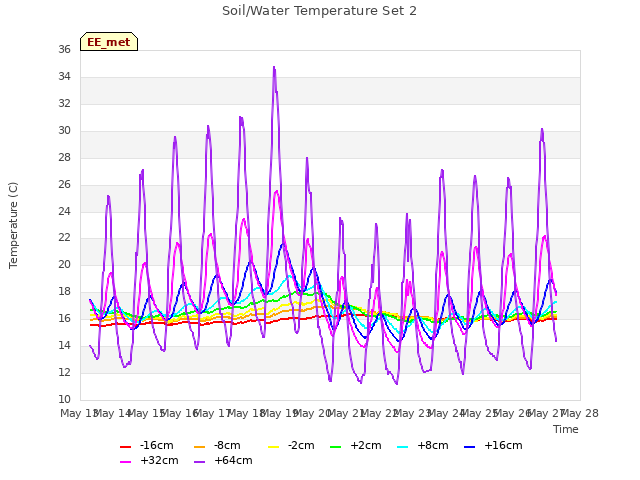
Task: Click the -2cm yellow legend swatch
Action: click(273, 447)
